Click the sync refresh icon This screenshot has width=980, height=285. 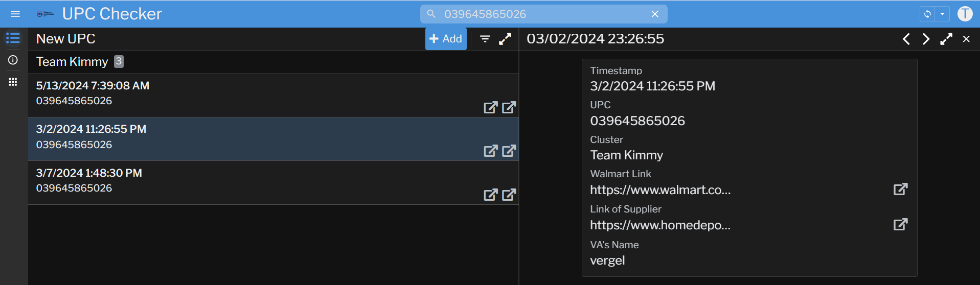pos(927,14)
